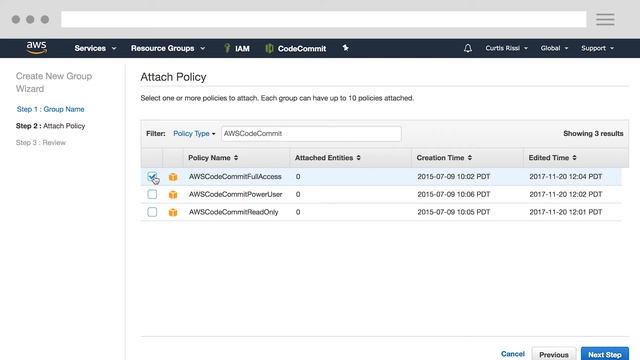Click the Showing 3 results text

tap(593, 133)
